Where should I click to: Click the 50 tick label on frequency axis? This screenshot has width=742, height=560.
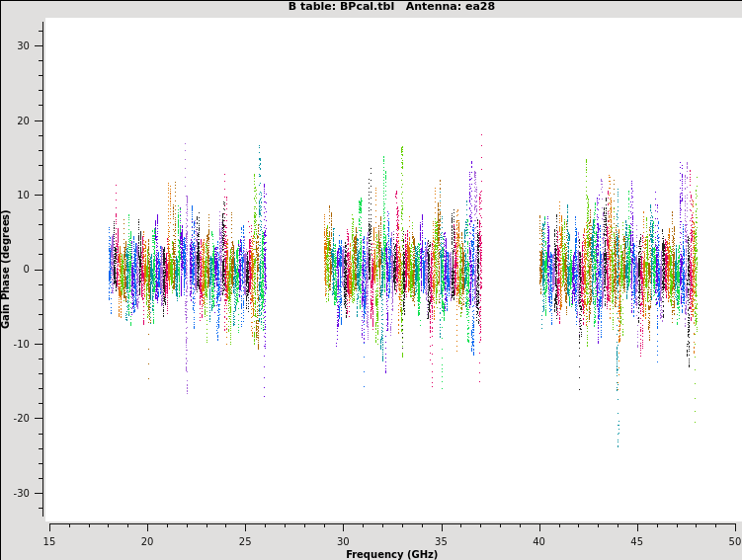pyautogui.click(x=734, y=540)
